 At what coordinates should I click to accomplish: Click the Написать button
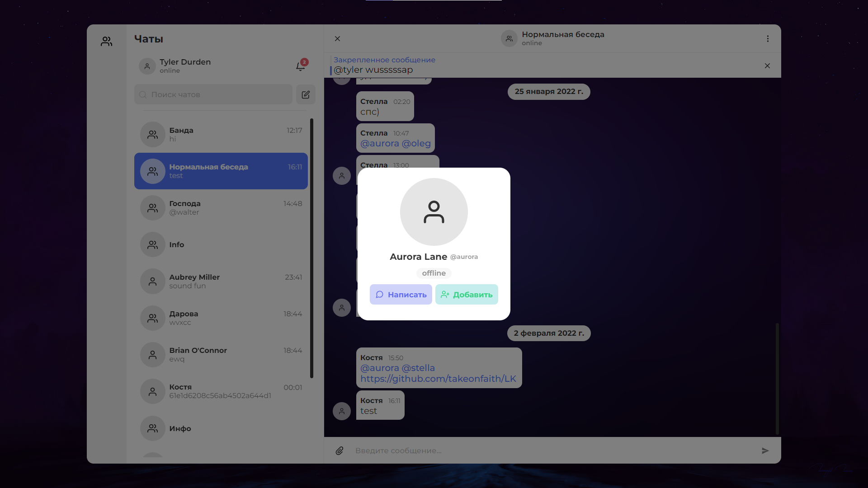[x=401, y=295]
